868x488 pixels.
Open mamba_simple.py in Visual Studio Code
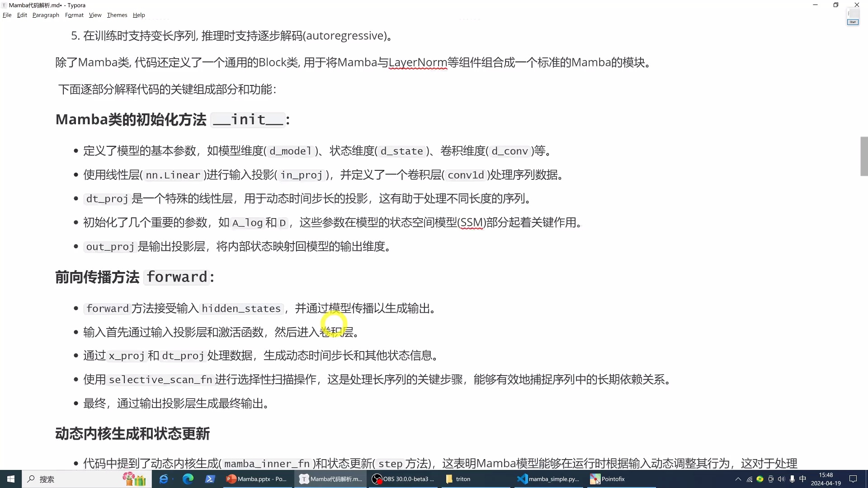[x=548, y=479]
